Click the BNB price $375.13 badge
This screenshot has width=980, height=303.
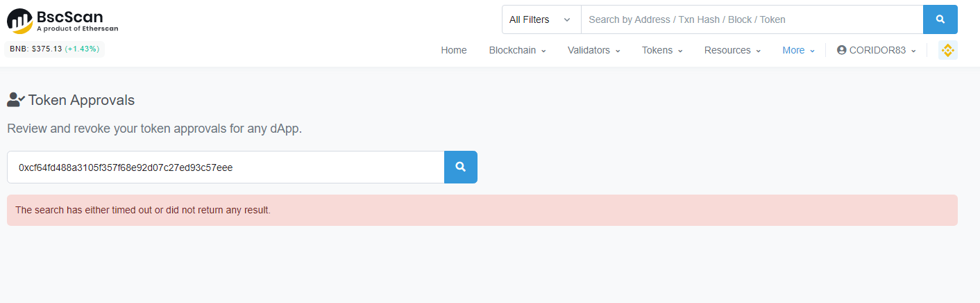54,49
